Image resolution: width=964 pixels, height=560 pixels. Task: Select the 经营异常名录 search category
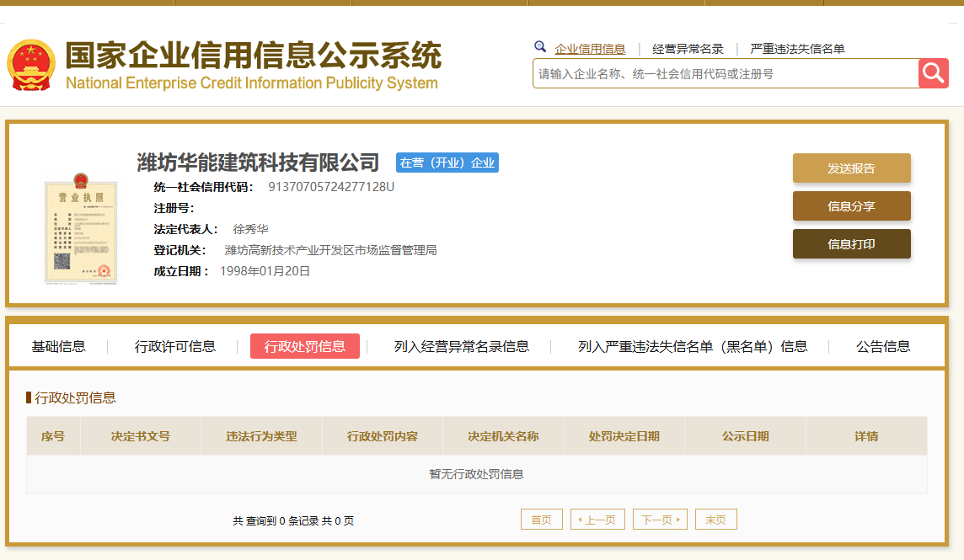[688, 49]
